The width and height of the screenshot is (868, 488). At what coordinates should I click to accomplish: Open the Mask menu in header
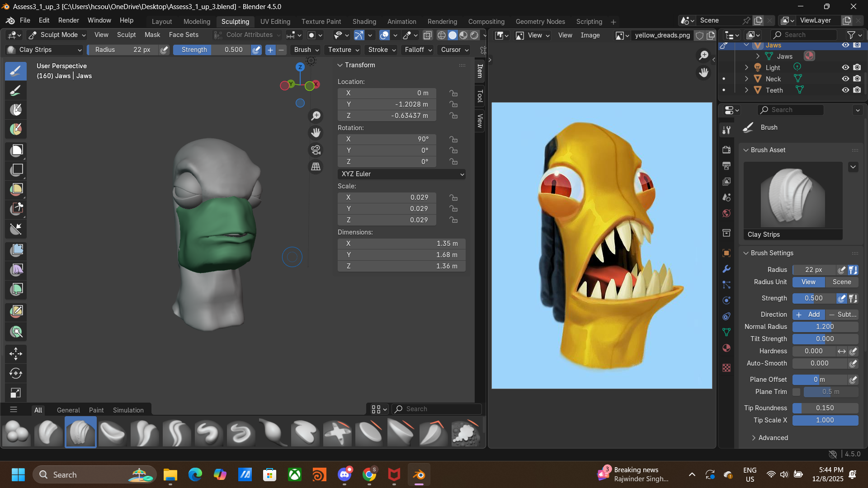(152, 35)
